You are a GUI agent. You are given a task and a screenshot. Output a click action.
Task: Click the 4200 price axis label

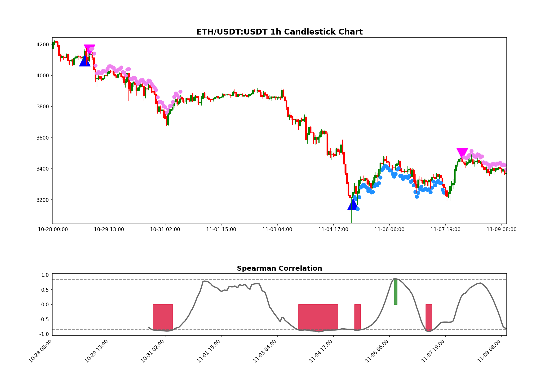[x=43, y=45]
